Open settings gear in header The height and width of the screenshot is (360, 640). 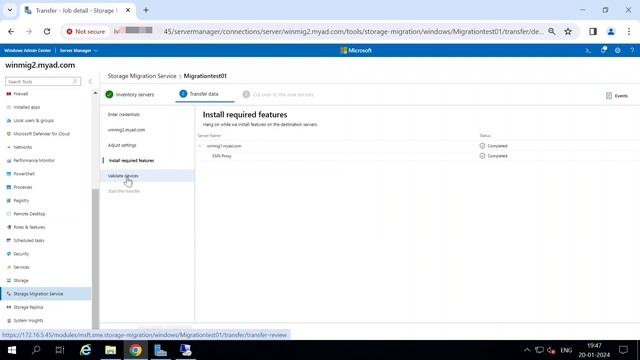pyautogui.click(x=618, y=51)
